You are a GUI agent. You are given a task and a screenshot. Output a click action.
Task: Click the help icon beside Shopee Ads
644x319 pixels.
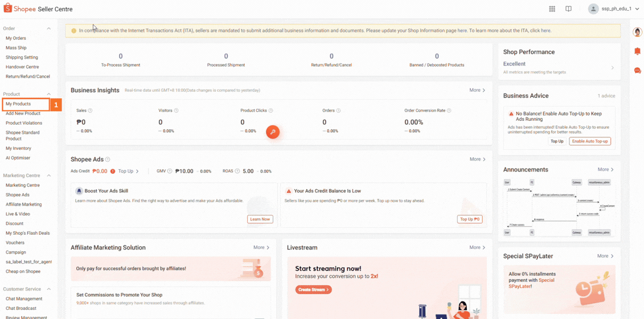click(x=108, y=159)
